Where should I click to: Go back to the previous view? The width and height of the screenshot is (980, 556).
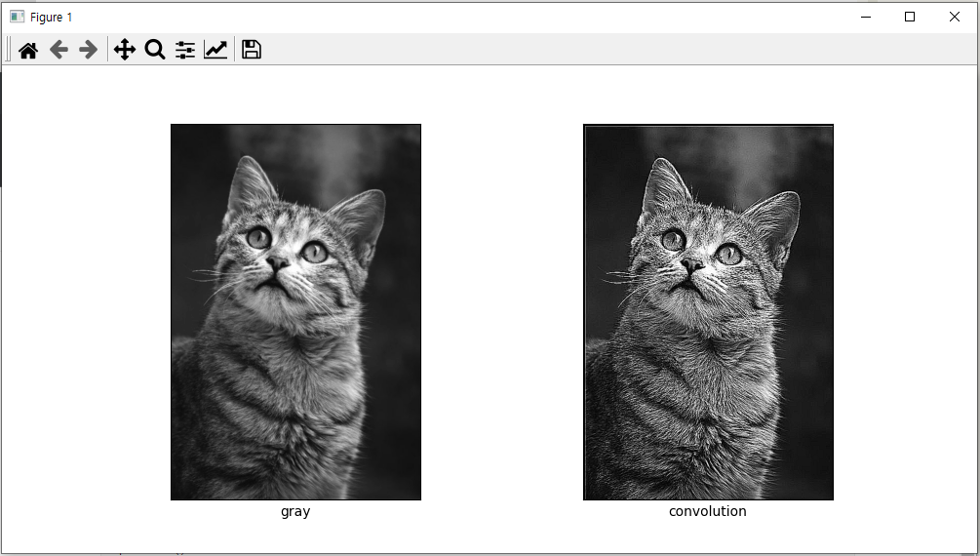[59, 50]
